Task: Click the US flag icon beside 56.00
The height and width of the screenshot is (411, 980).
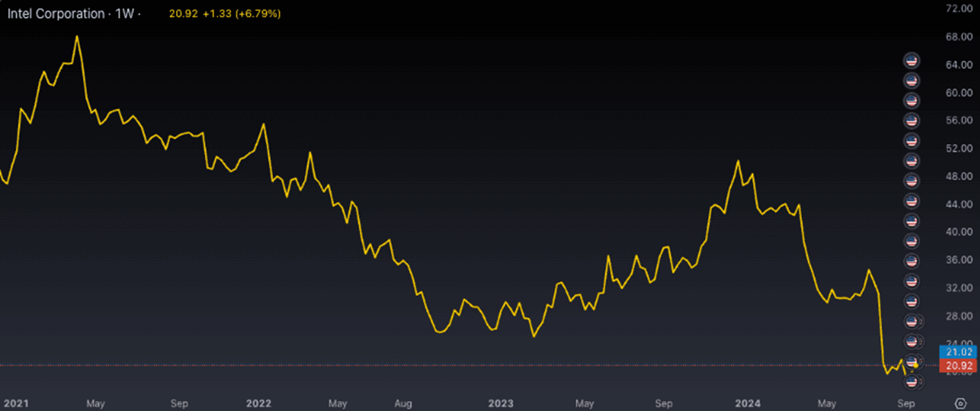Action: [911, 120]
